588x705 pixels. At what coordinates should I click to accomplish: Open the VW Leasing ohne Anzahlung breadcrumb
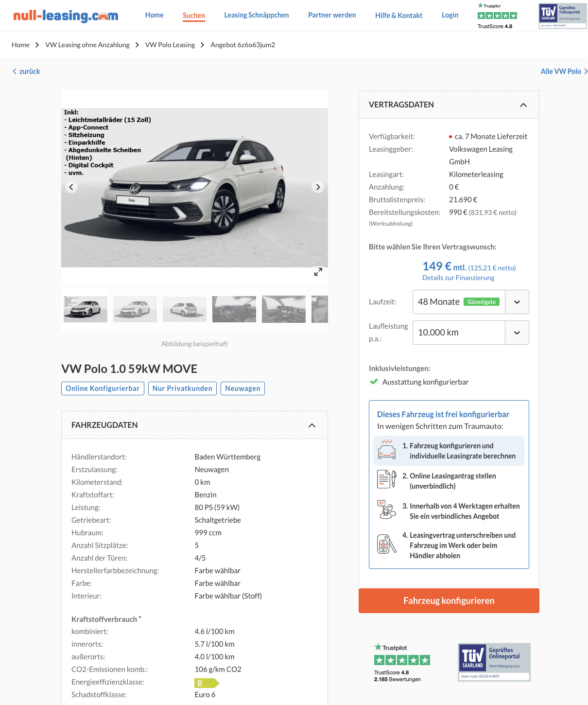click(87, 45)
